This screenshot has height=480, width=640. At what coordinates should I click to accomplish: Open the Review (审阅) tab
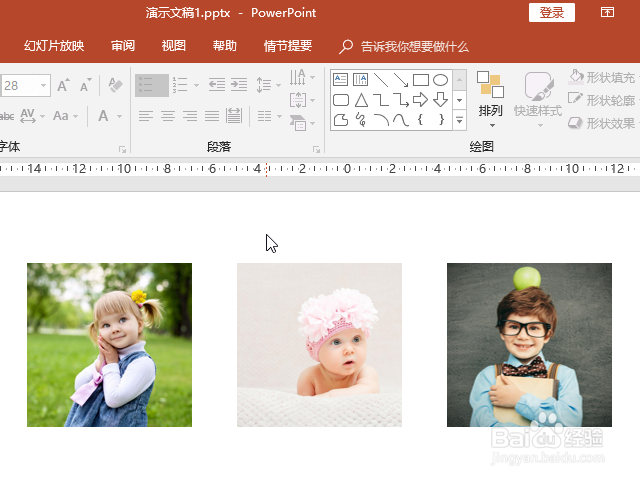click(x=123, y=46)
